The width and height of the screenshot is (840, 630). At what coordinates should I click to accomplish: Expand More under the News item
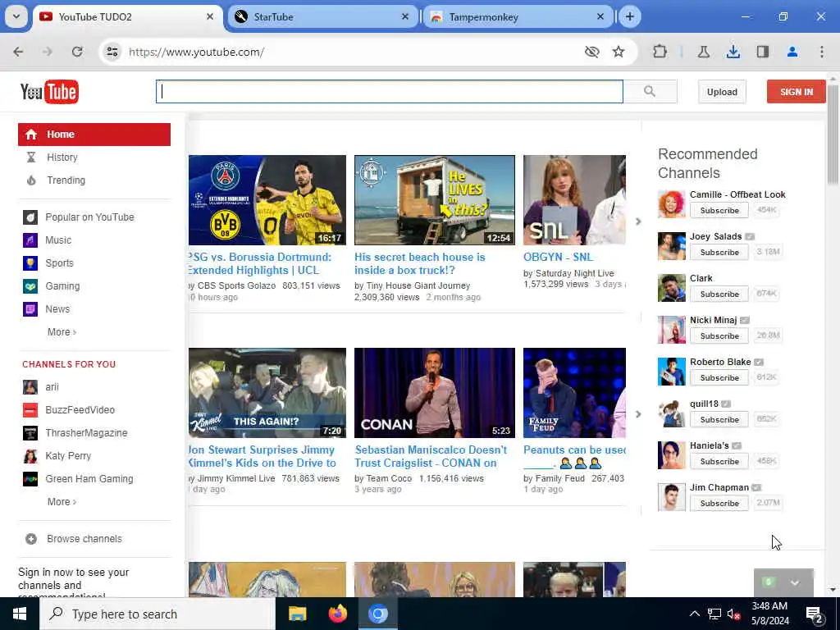coord(62,332)
